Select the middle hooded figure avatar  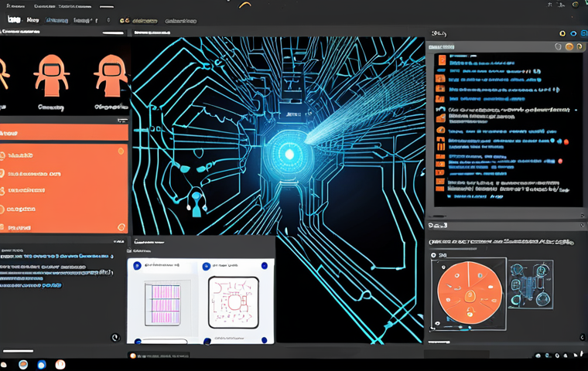tap(51, 75)
